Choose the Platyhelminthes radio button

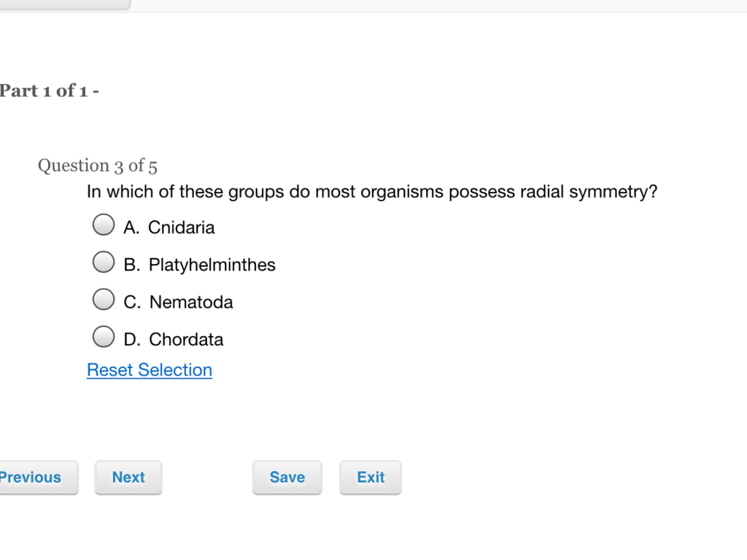tap(104, 262)
